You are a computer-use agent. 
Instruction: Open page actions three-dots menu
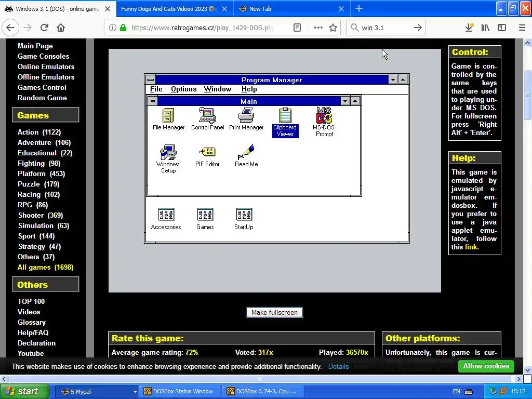click(x=318, y=28)
